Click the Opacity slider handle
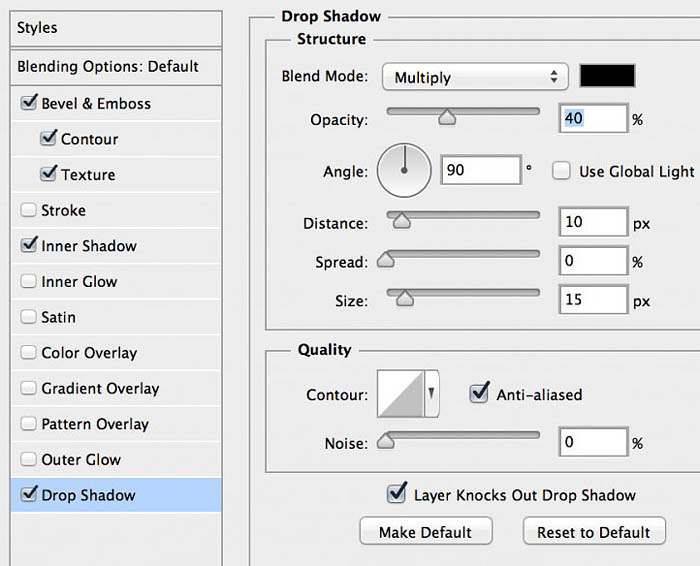 point(447,117)
